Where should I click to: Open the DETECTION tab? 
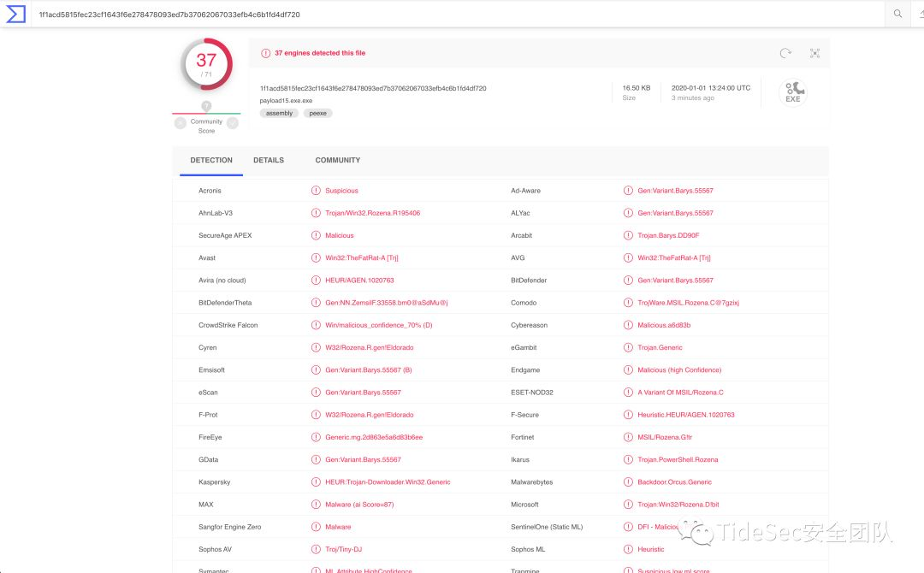(211, 160)
